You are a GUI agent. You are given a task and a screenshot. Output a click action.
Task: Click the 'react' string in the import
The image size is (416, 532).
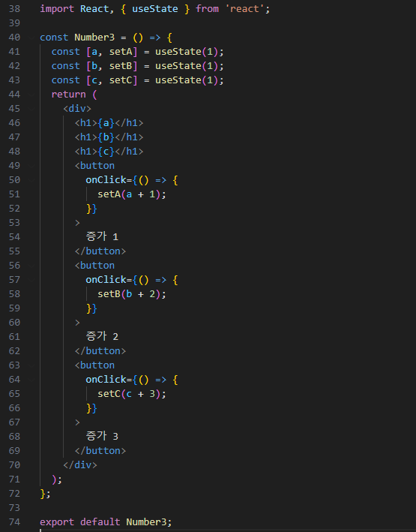pyautogui.click(x=244, y=9)
